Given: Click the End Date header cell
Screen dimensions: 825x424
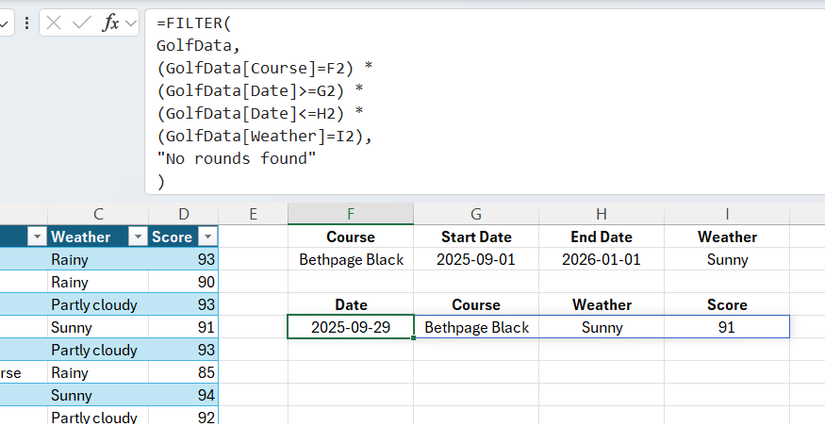Looking at the screenshot, I should point(601,237).
